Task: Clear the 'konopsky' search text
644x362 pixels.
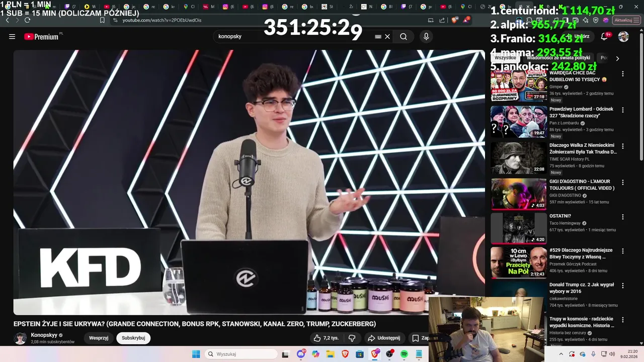Action: [x=387, y=37]
